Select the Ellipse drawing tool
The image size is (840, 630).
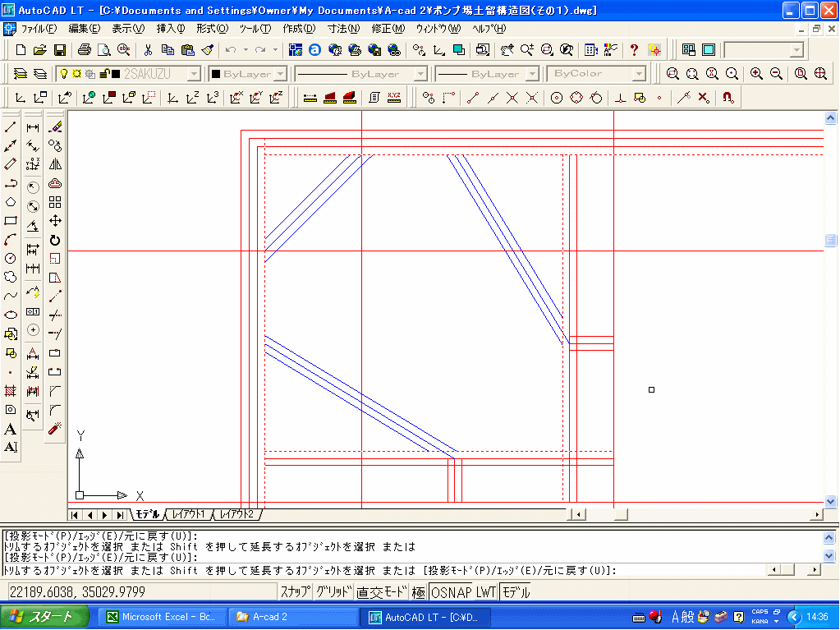click(10, 315)
